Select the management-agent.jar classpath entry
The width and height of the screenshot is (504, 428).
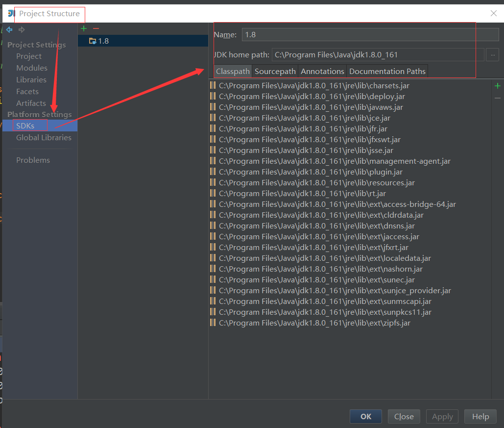coord(335,161)
